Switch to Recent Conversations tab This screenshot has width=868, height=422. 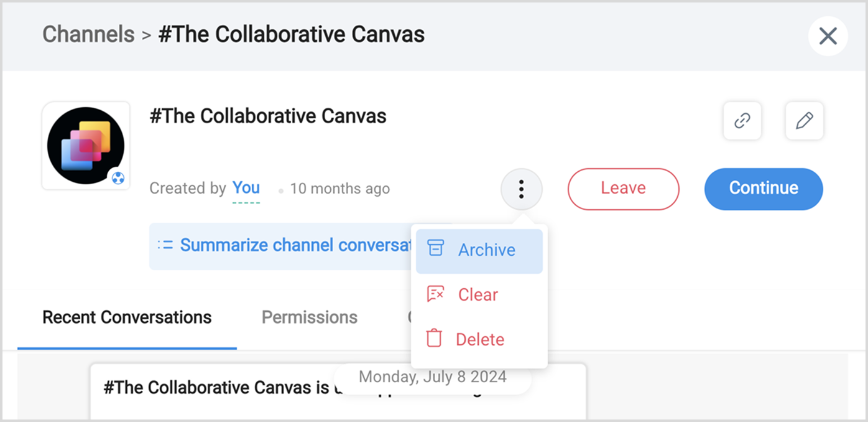127,317
